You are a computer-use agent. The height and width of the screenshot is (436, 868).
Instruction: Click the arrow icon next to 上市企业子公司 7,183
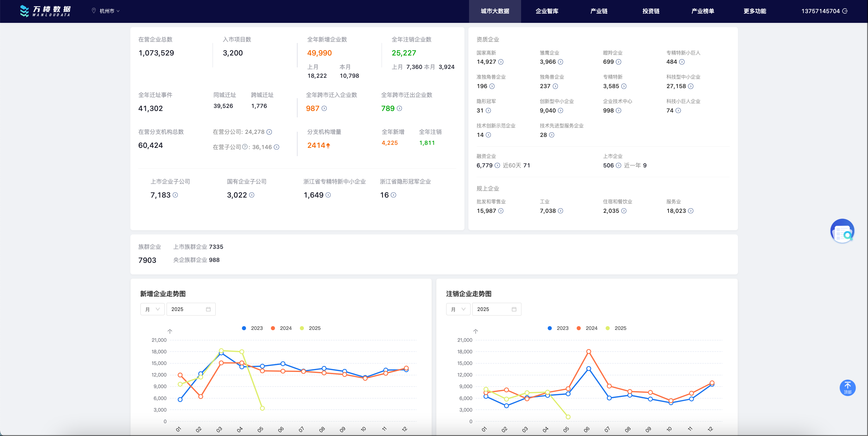click(x=175, y=195)
